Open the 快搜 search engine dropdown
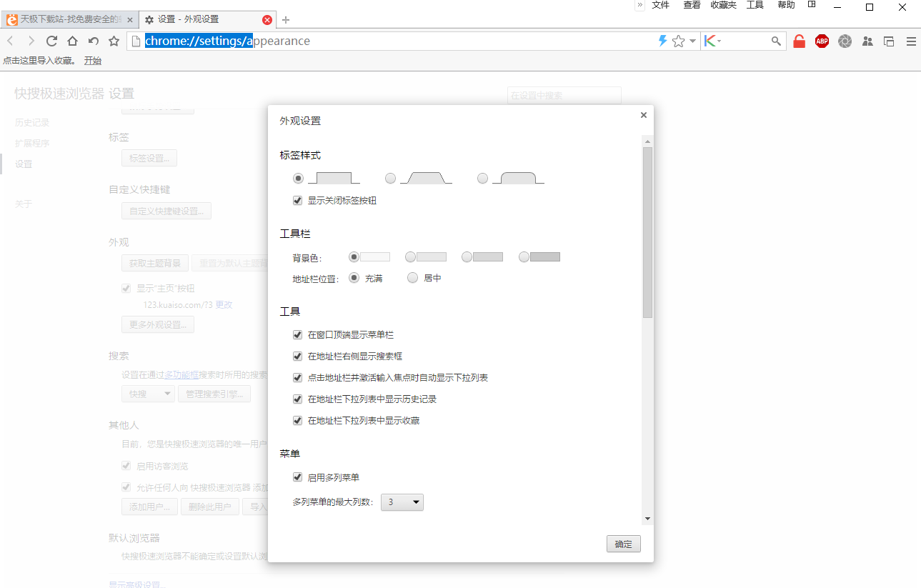The height and width of the screenshot is (588, 921). (x=148, y=393)
